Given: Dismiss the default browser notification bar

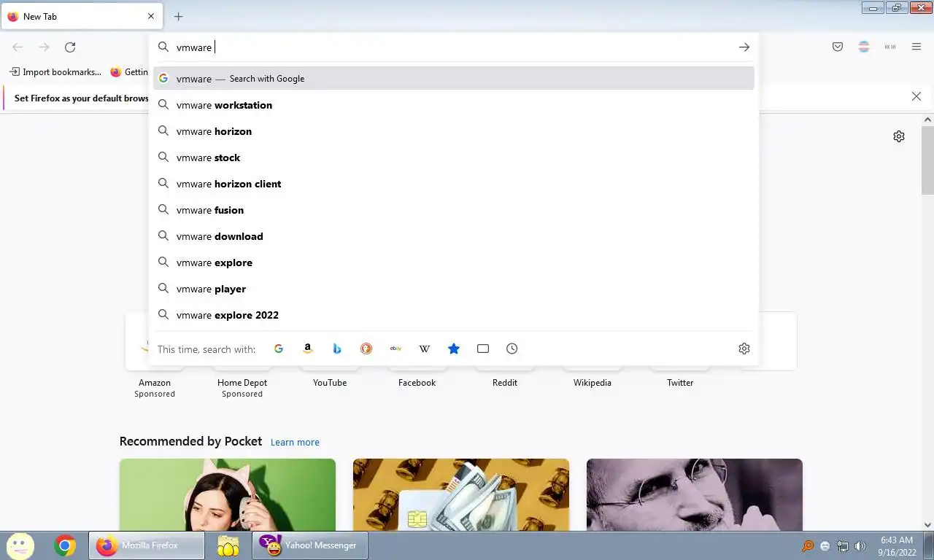Looking at the screenshot, I should click(916, 96).
